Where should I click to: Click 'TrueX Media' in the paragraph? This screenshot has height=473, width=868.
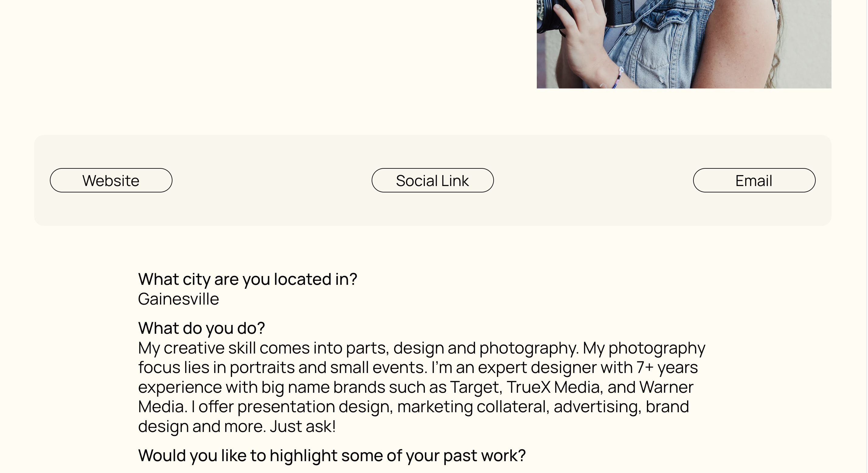click(555, 387)
